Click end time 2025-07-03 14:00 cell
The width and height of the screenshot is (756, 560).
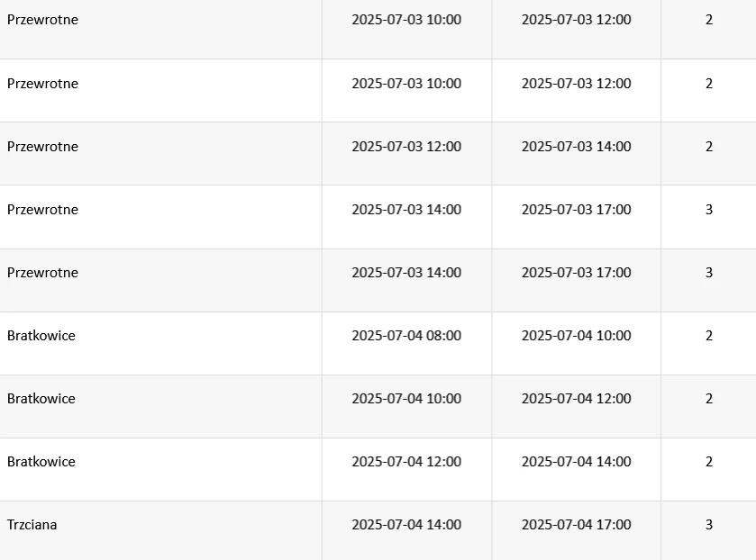coord(576,147)
